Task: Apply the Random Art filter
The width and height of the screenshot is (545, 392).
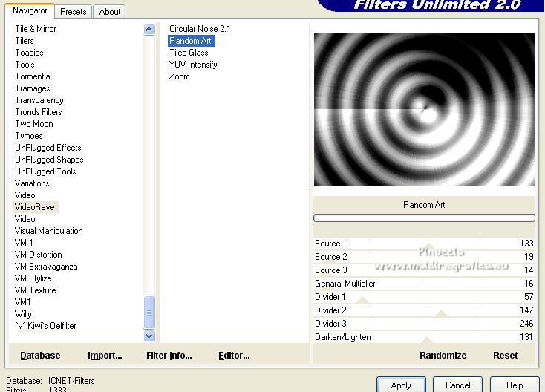Action: pyautogui.click(x=401, y=385)
